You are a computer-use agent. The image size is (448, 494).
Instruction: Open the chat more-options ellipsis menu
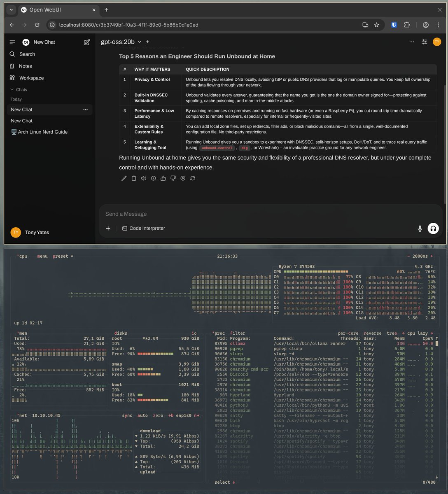pos(412,42)
